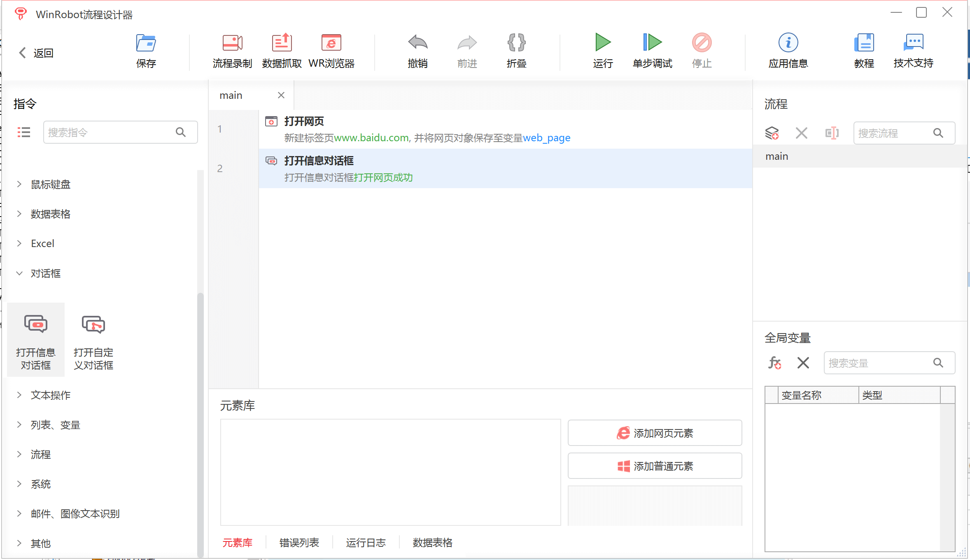Click the 撤销 undo arrow

point(417,43)
